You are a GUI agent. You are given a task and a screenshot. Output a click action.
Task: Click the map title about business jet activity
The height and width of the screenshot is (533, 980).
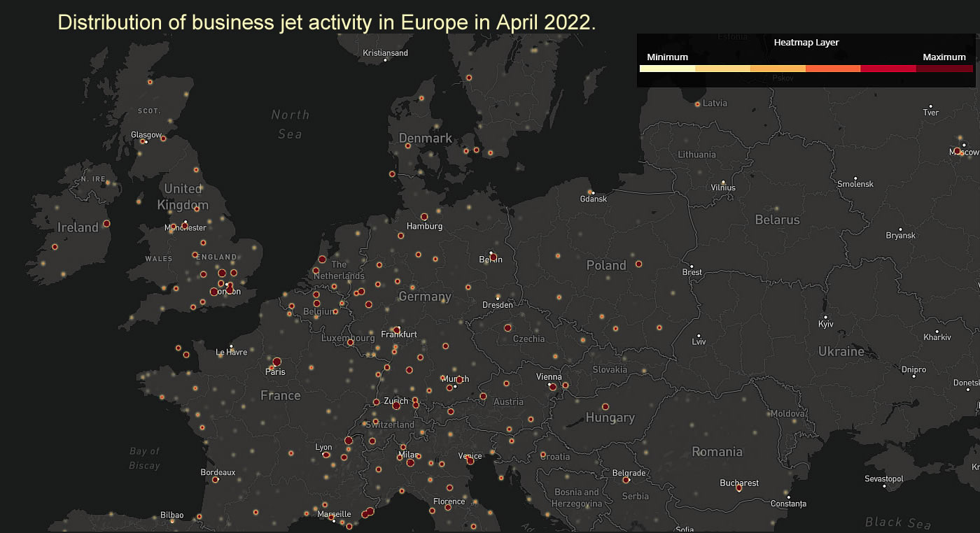point(327,22)
